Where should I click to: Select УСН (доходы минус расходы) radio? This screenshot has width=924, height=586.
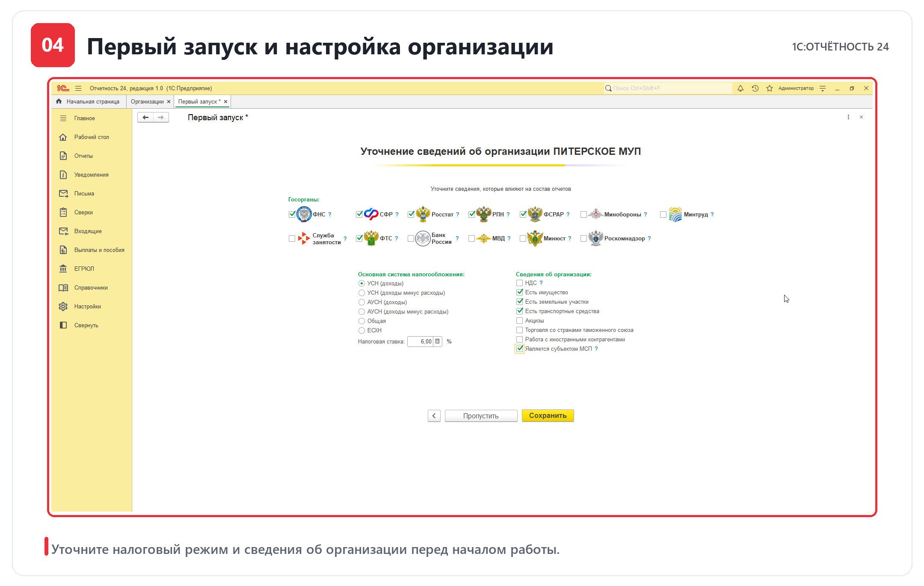(361, 293)
